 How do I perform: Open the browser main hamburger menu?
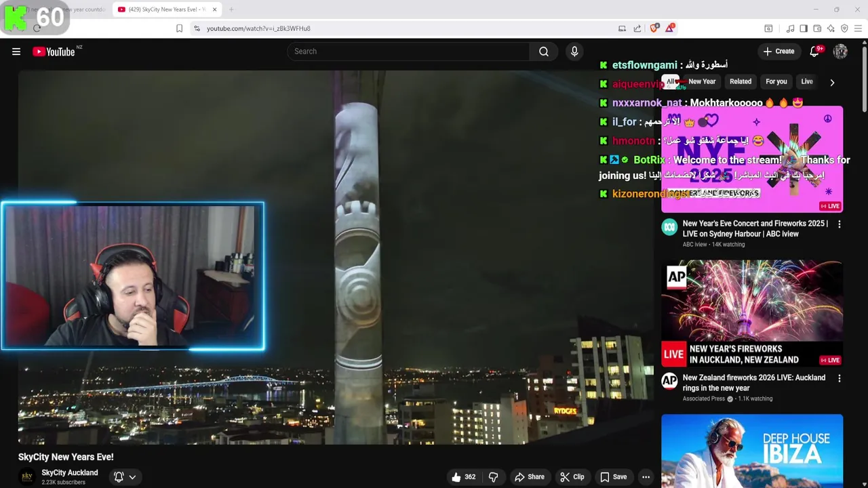tap(858, 28)
